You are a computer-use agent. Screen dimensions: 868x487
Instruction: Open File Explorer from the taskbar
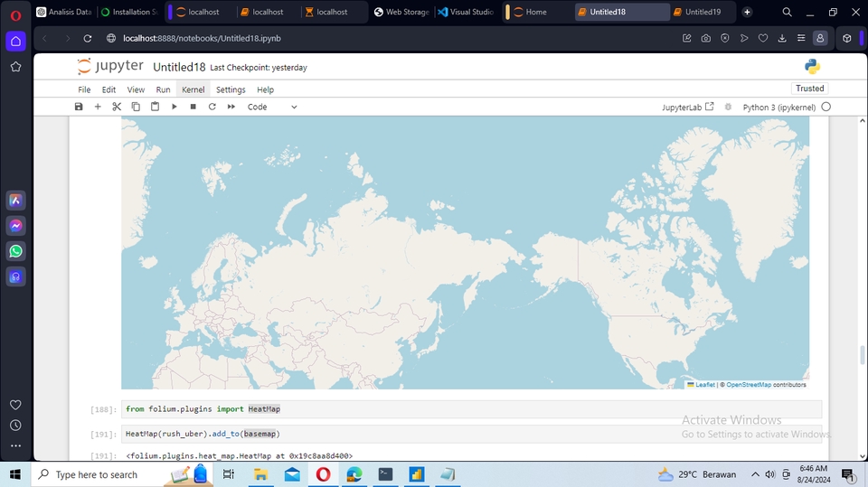(x=260, y=474)
